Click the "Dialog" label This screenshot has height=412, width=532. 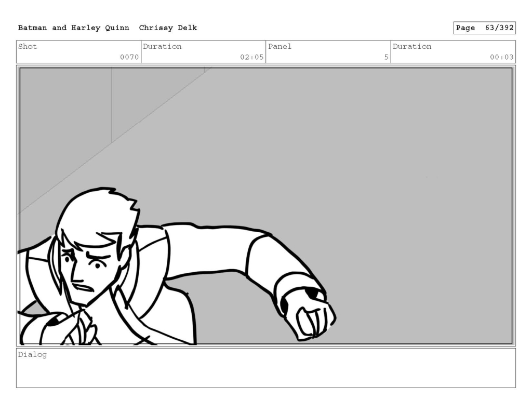32,355
